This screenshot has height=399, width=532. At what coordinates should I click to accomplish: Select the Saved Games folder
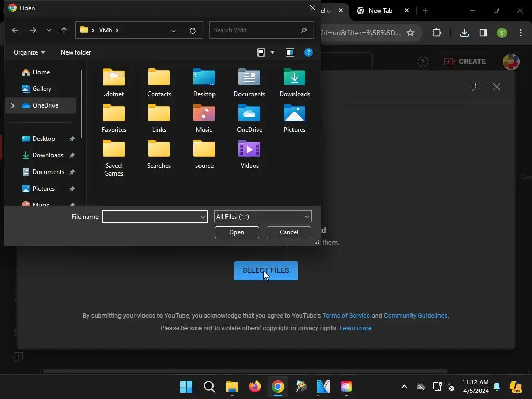pyautogui.click(x=114, y=158)
